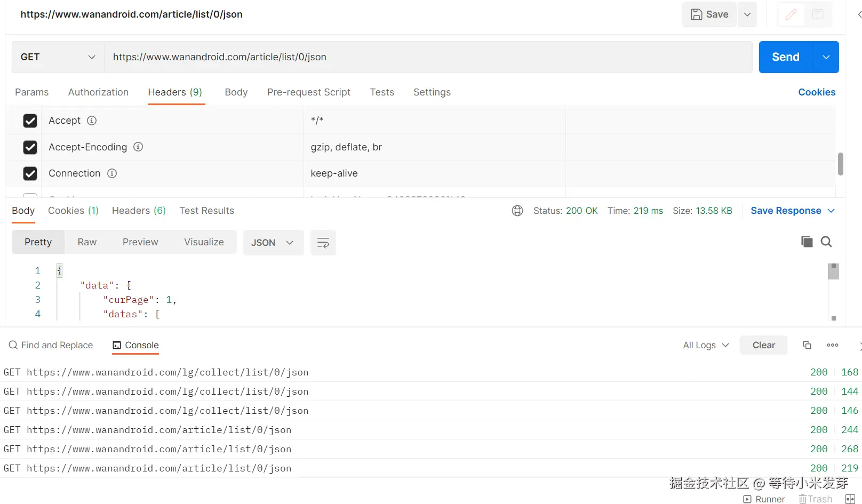Copy console logs with the copy icon
This screenshot has width=862, height=504.
pyautogui.click(x=807, y=345)
